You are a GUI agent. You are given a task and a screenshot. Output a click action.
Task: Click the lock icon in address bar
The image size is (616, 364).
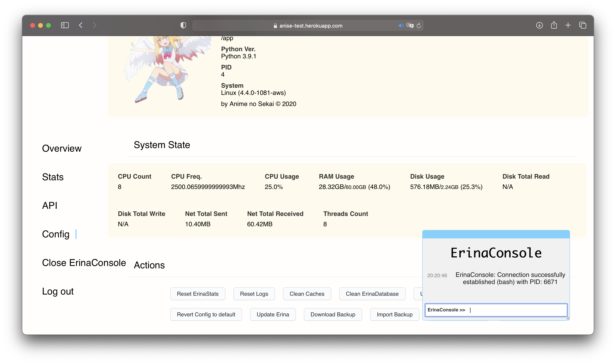[x=275, y=26]
